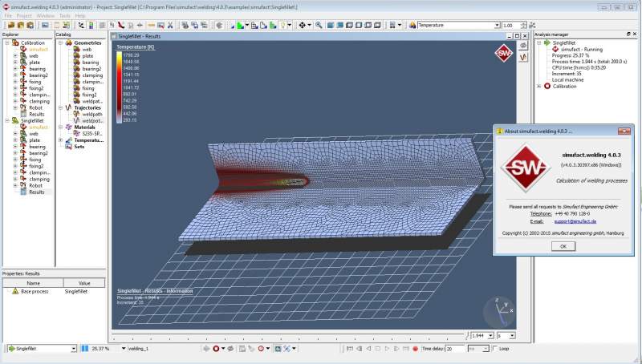Collapse the Calibration node in Explorer
This screenshot has height=364, width=642.
point(7,42)
